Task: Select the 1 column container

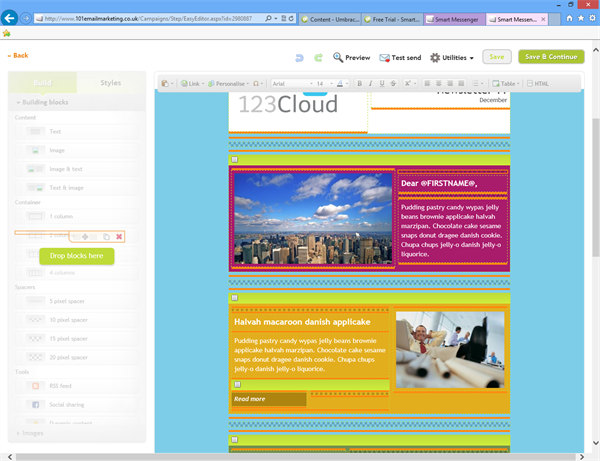Action: pyautogui.click(x=77, y=217)
